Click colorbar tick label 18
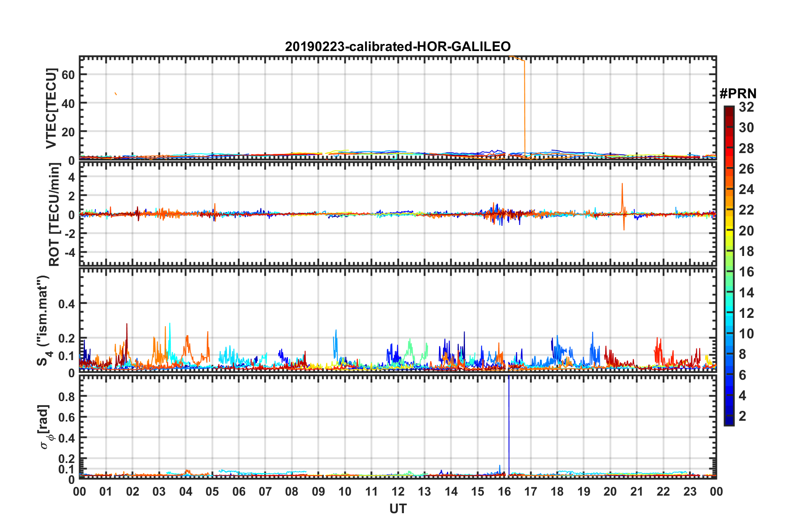 [746, 251]
